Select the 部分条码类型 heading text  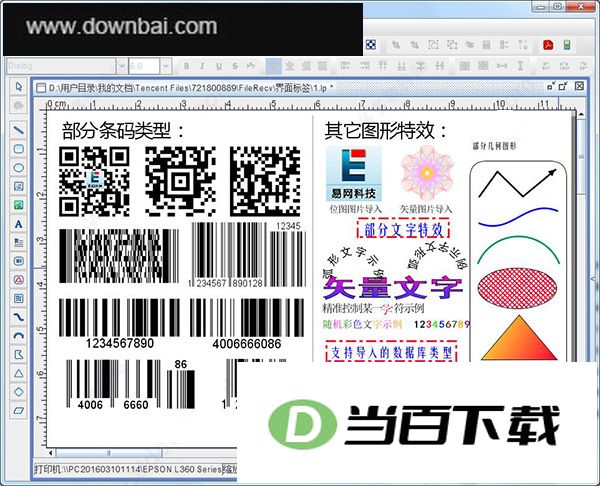coord(122,131)
